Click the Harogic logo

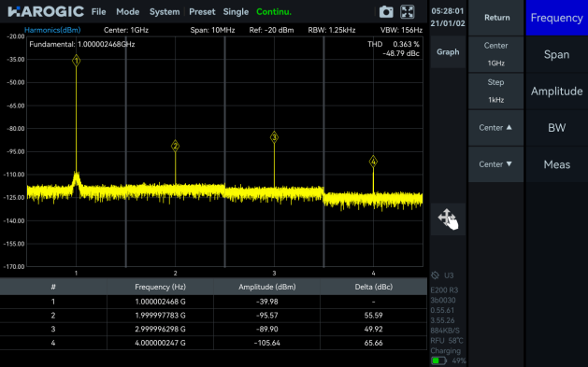[46, 11]
